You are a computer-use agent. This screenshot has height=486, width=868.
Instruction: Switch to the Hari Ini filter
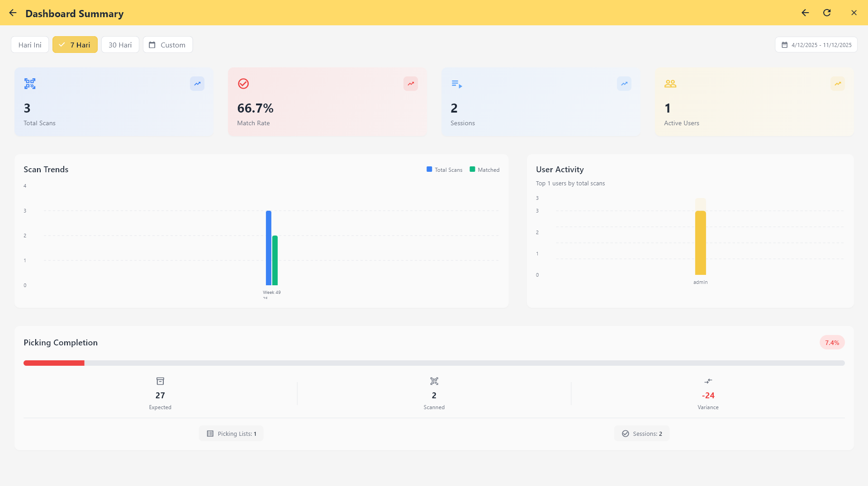(x=29, y=44)
